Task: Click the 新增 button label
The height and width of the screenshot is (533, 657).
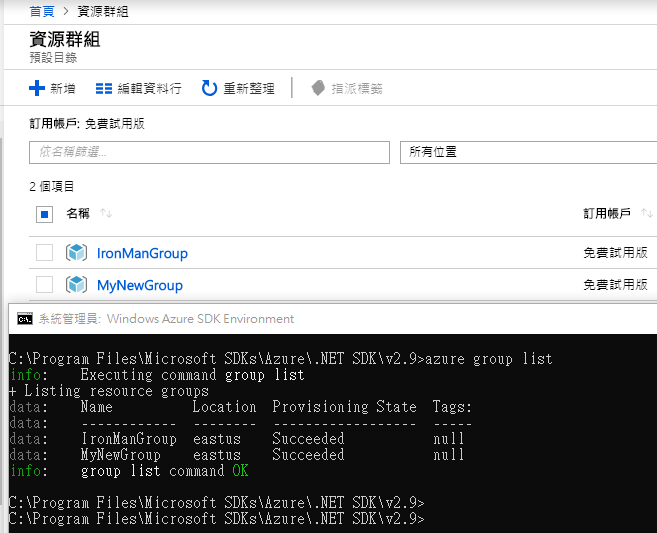Action: 63,88
